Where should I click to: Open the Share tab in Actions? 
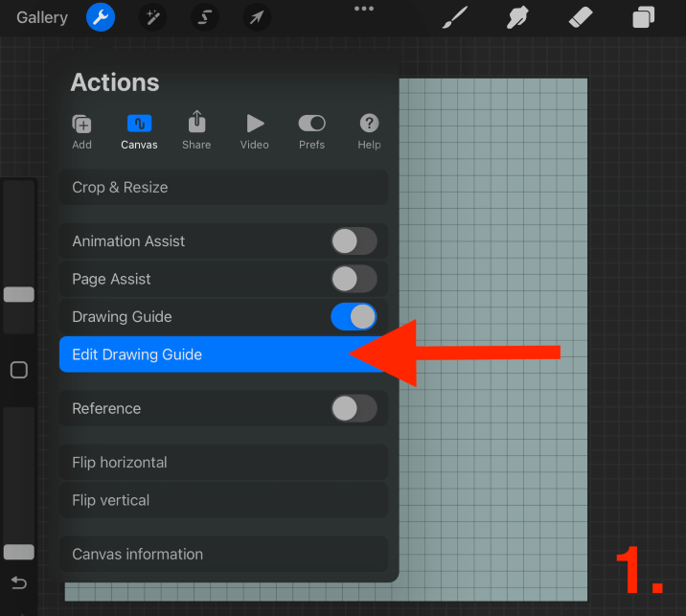pyautogui.click(x=196, y=130)
